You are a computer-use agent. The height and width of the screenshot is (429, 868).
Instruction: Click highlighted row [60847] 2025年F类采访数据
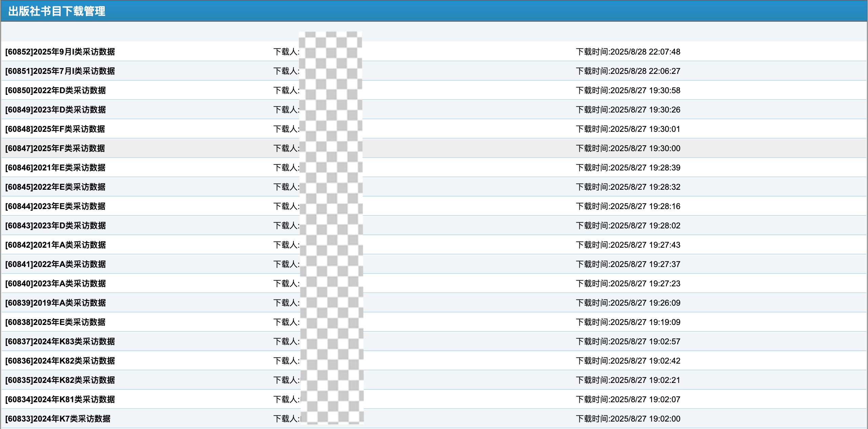point(55,148)
